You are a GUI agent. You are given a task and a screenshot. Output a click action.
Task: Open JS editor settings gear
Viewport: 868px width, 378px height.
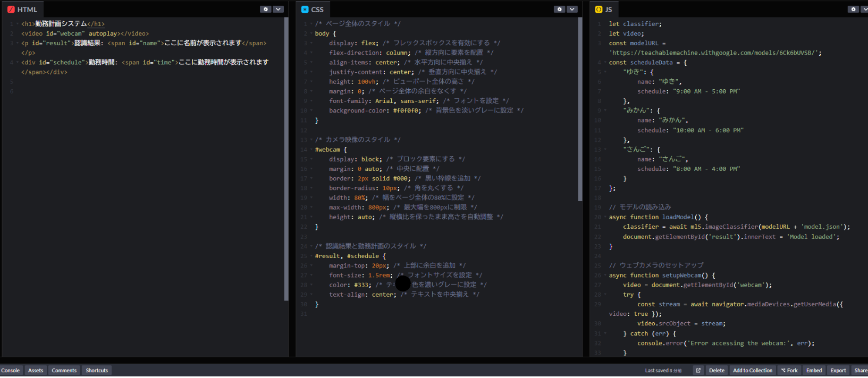(x=853, y=9)
